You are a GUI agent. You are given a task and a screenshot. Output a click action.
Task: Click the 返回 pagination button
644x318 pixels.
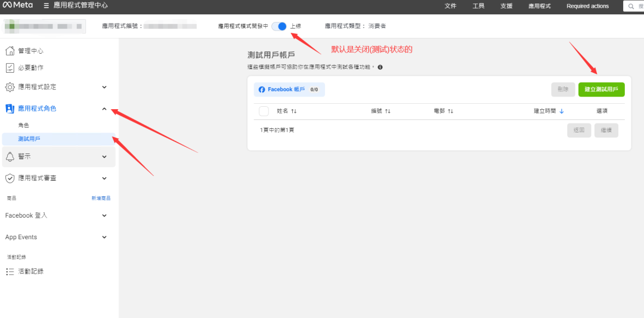pos(579,130)
